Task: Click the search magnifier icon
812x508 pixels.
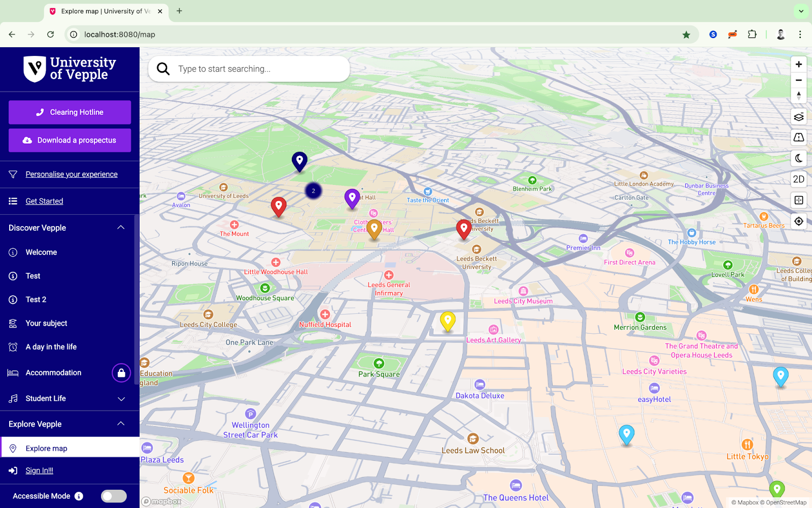Action: (x=163, y=69)
